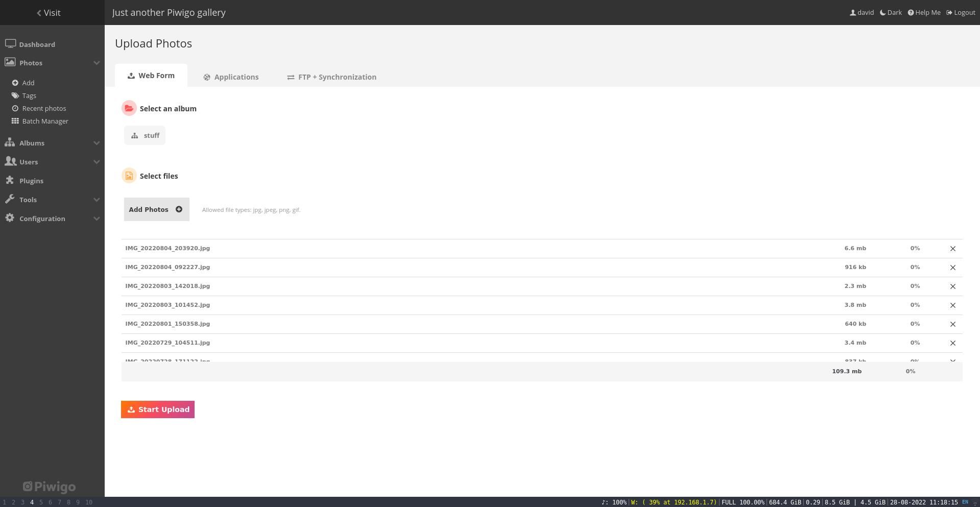Click the Add Photos button
Image resolution: width=980 pixels, height=507 pixels.
coord(157,209)
